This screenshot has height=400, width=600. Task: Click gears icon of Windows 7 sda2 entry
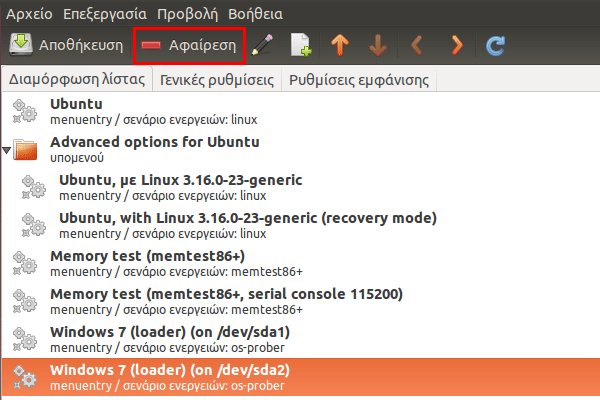click(x=25, y=377)
